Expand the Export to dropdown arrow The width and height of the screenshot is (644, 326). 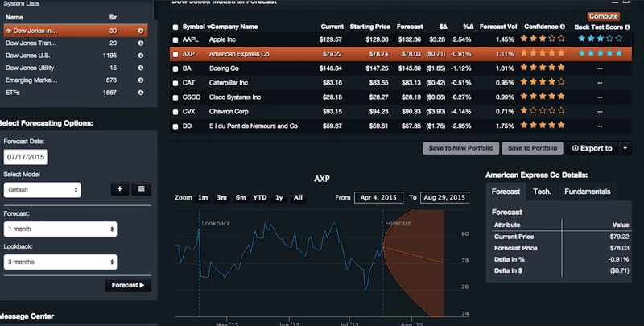pyautogui.click(x=625, y=148)
